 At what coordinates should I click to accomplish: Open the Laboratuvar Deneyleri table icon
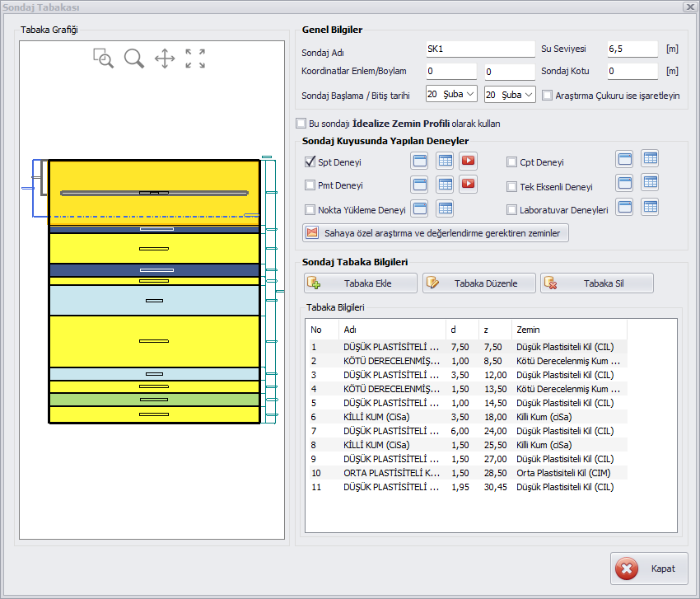(x=651, y=207)
